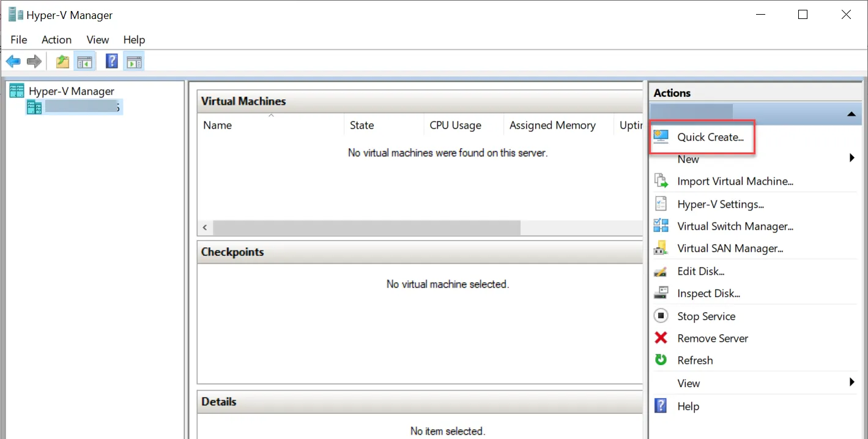868x439 pixels.
Task: Click the Virtual Switch Manager icon
Action: coord(661,225)
